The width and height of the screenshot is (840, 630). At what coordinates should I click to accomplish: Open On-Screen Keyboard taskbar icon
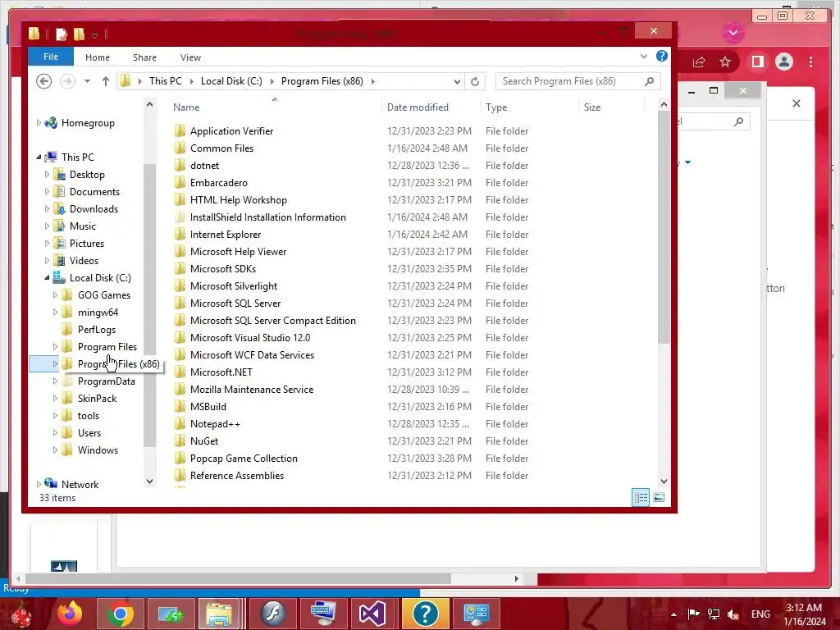(x=323, y=614)
